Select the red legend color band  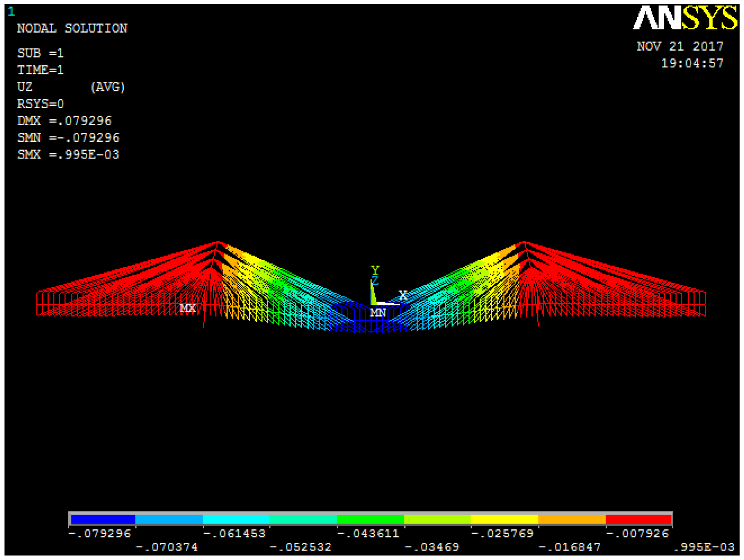(x=639, y=519)
